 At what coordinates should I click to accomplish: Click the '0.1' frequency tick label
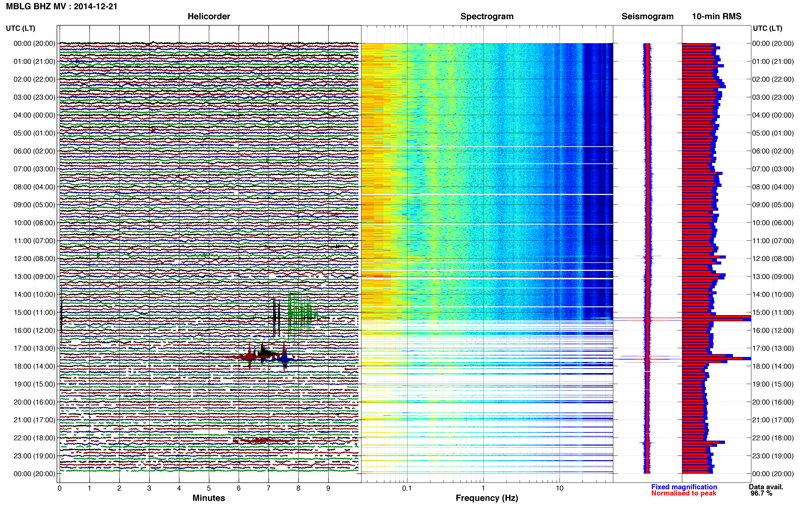407,488
